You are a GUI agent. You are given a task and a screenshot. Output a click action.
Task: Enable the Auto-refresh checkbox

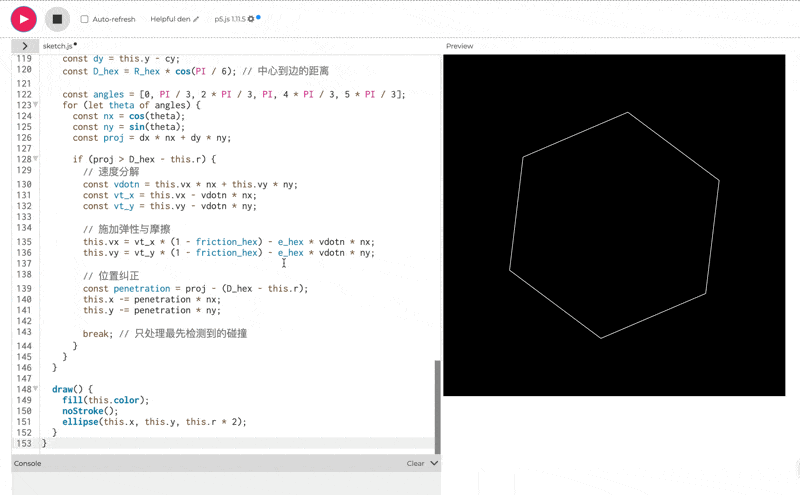[x=84, y=19]
